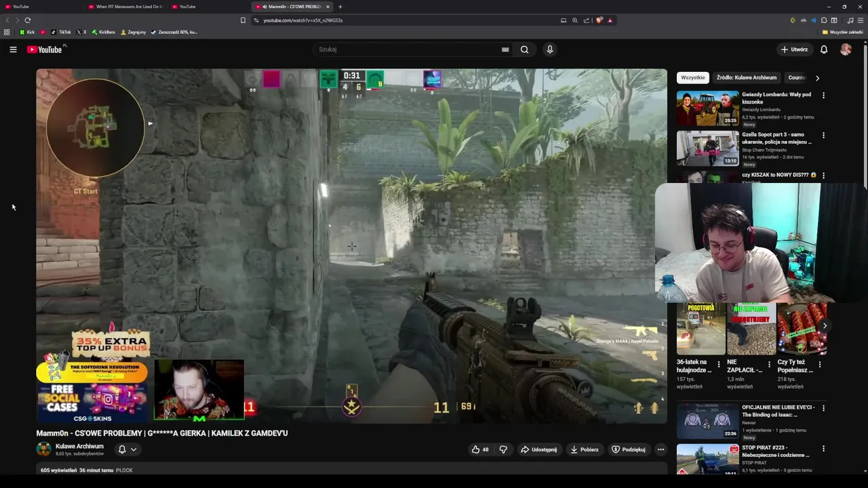This screenshot has height=488, width=868.
Task: Click the #PLOCK hashtag in description
Action: click(124, 470)
